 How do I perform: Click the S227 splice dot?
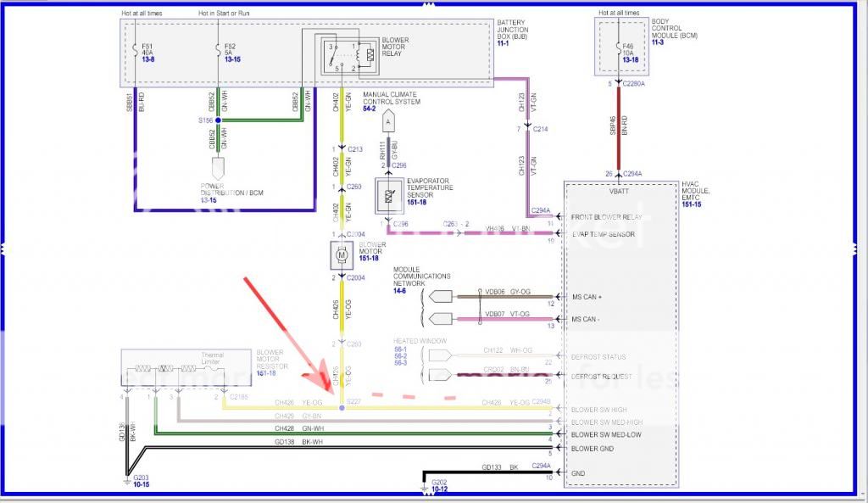pos(342,408)
